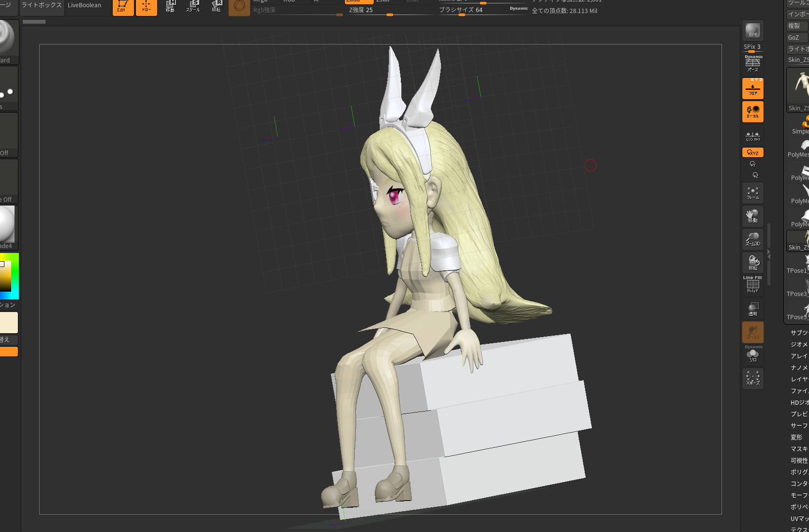Screen dimensions: 809x532
Task: Click the L.Sym (Lシンメトリ) button
Action: click(752, 136)
